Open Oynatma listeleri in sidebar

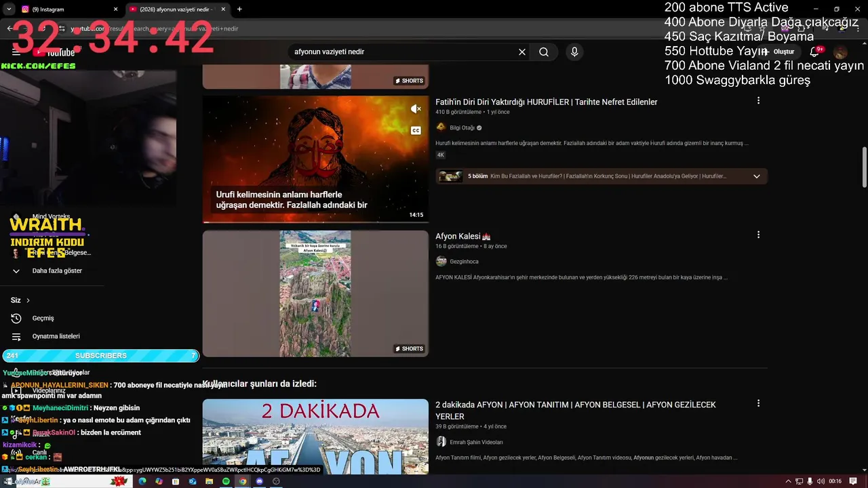[x=56, y=336]
